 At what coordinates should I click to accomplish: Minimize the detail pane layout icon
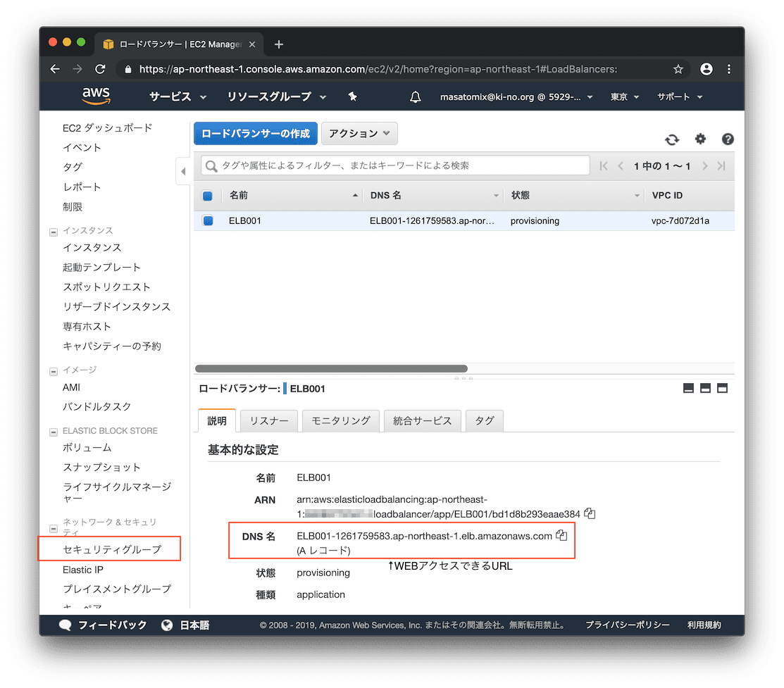(688, 389)
